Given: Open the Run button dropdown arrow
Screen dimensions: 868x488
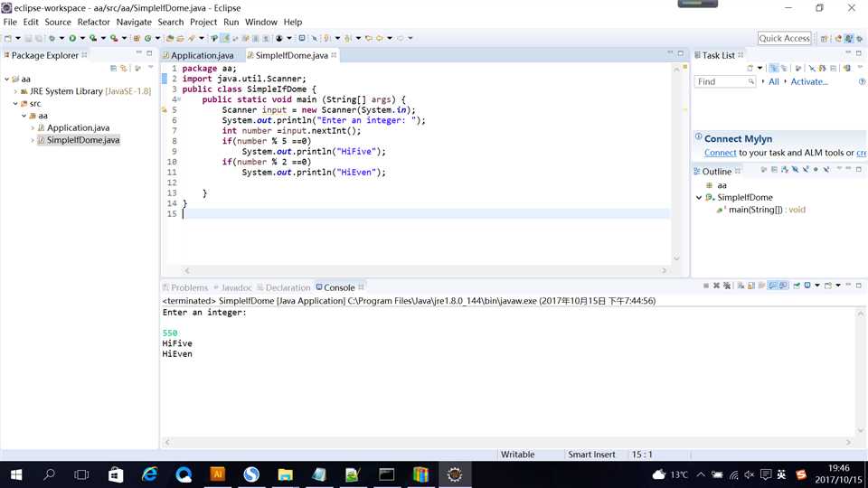Looking at the screenshot, I should tap(82, 38).
